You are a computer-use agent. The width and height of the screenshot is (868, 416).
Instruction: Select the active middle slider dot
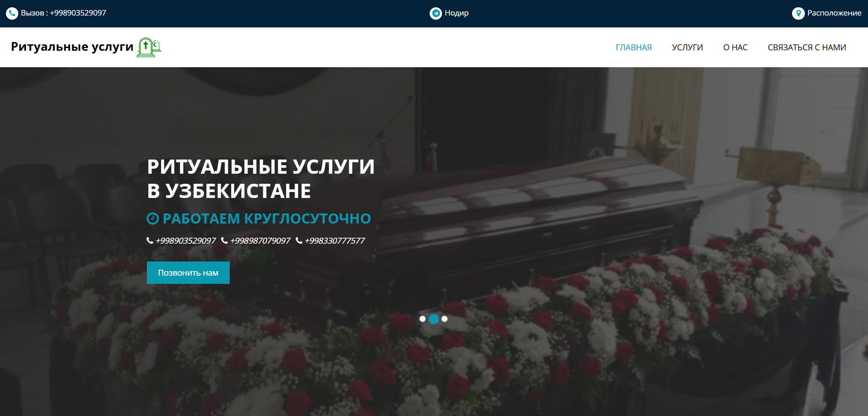pyautogui.click(x=434, y=319)
